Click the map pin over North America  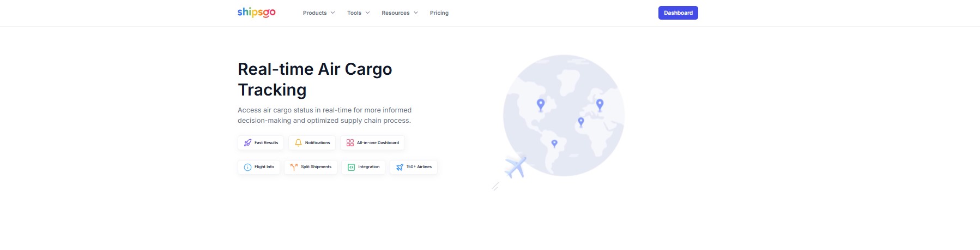pos(541,105)
